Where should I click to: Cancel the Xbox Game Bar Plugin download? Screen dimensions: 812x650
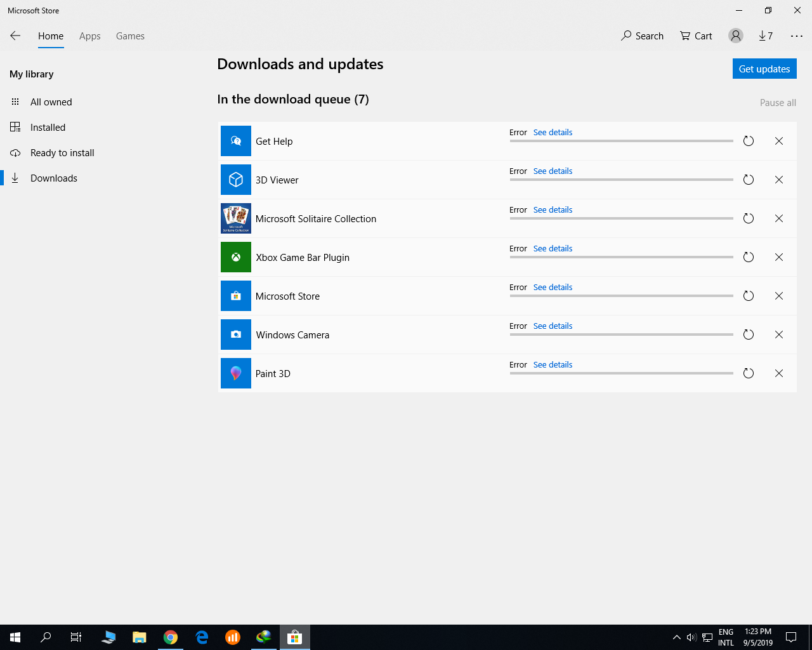779,257
